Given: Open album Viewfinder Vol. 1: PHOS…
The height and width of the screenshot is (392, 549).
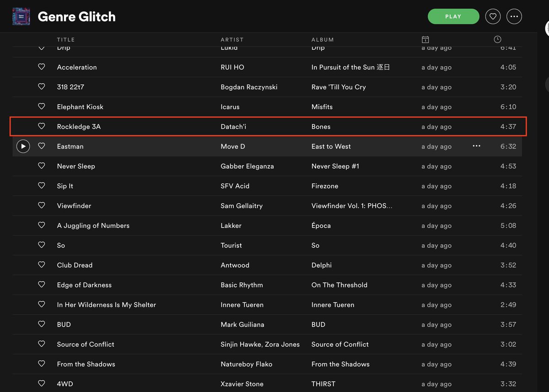Looking at the screenshot, I should [352, 206].
